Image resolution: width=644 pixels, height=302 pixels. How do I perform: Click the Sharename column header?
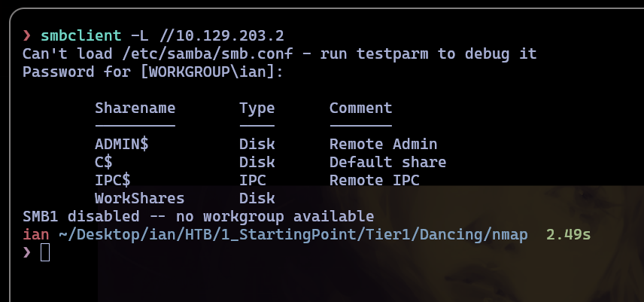pyautogui.click(x=135, y=108)
